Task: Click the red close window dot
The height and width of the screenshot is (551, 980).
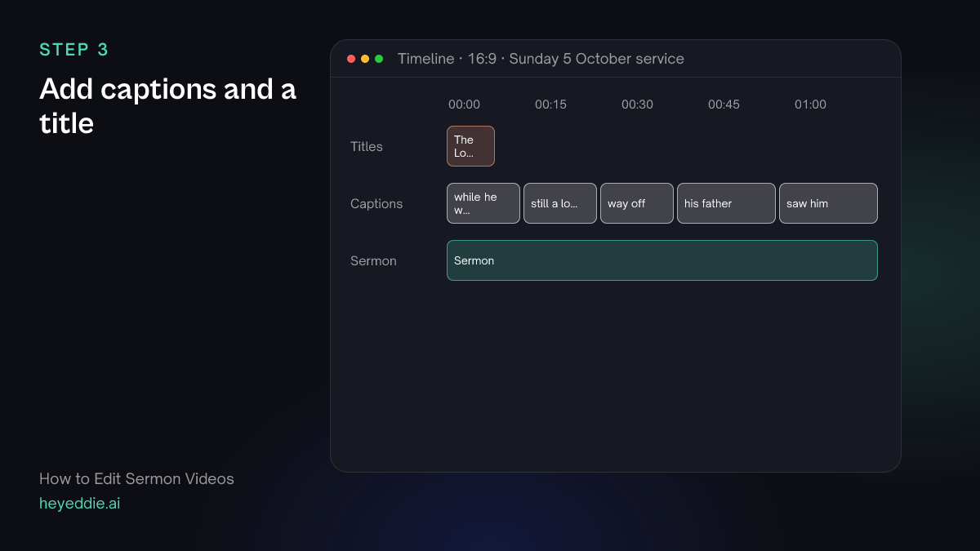Action: [351, 59]
